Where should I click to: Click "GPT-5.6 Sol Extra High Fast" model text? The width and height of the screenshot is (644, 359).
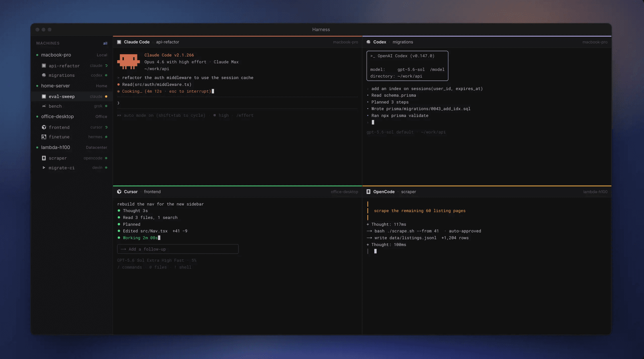tap(151, 261)
